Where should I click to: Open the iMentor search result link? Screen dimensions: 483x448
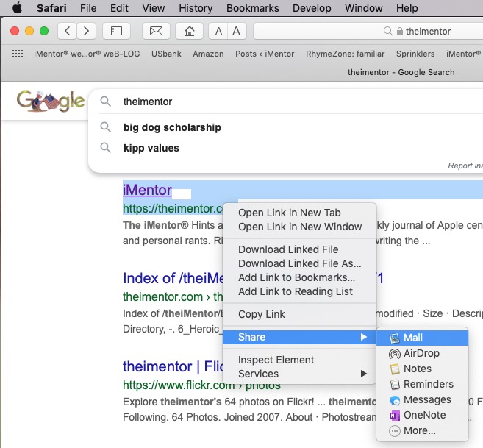[x=147, y=190]
